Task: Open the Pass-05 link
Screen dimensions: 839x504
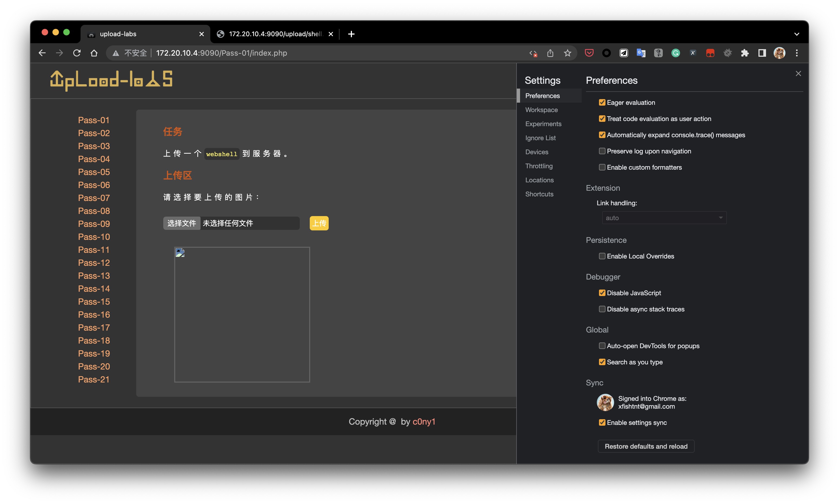Action: (94, 172)
